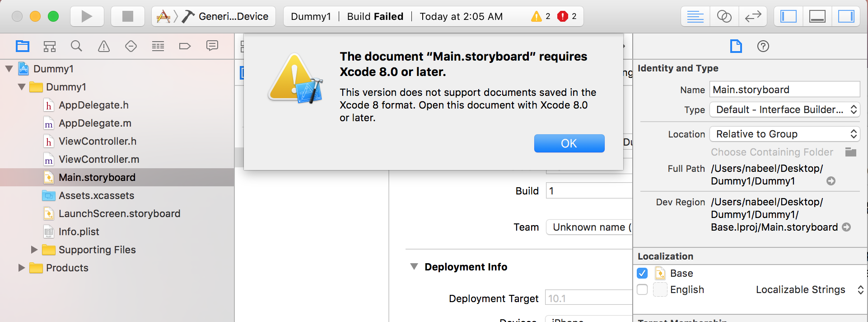The image size is (868, 322).
Task: Open the Issue navigator warning icon
Action: click(104, 46)
